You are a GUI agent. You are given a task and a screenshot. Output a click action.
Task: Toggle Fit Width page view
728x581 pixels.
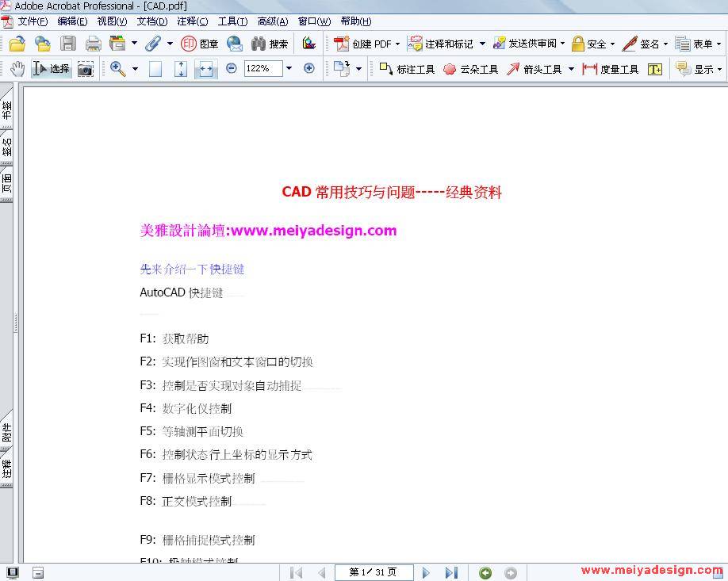pyautogui.click(x=205, y=69)
